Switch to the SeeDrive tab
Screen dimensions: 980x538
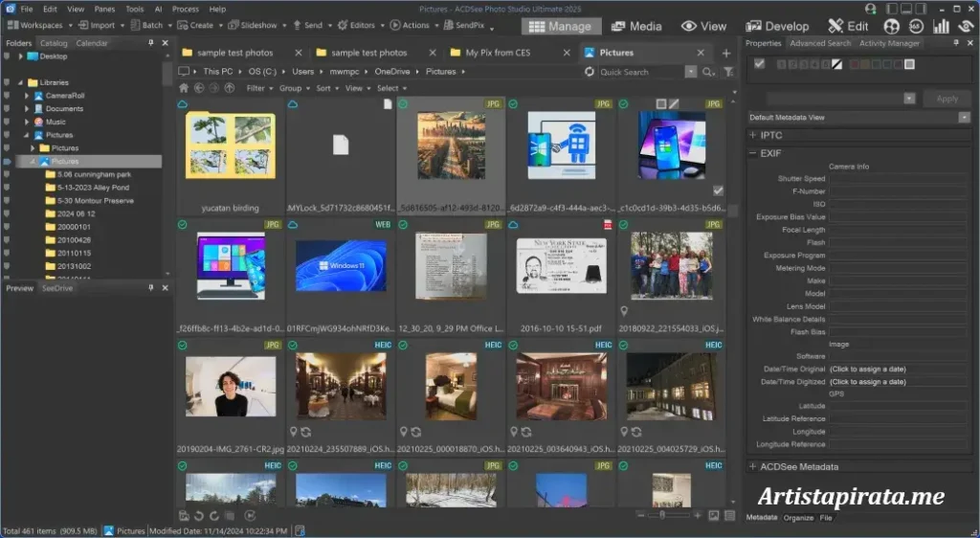click(x=56, y=288)
